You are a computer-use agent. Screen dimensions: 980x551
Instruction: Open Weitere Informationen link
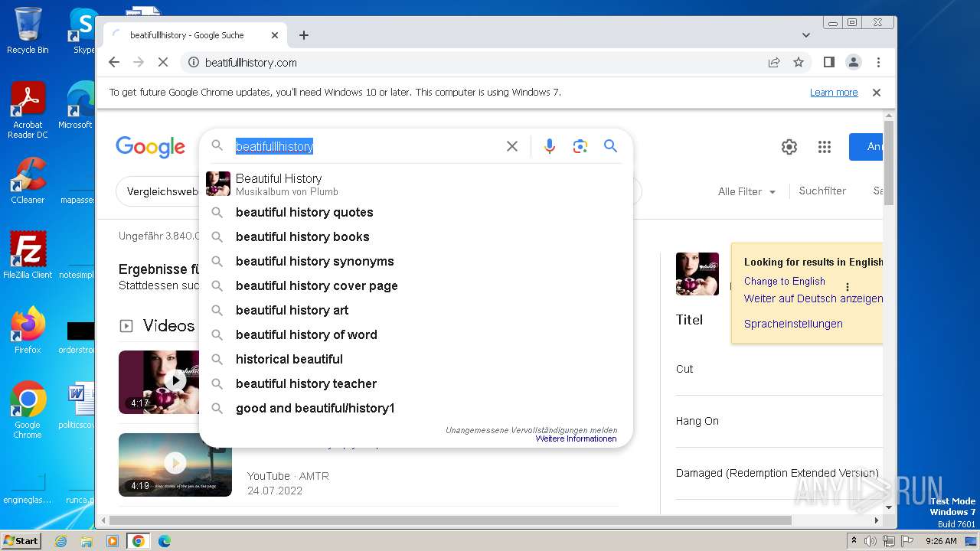coord(576,439)
